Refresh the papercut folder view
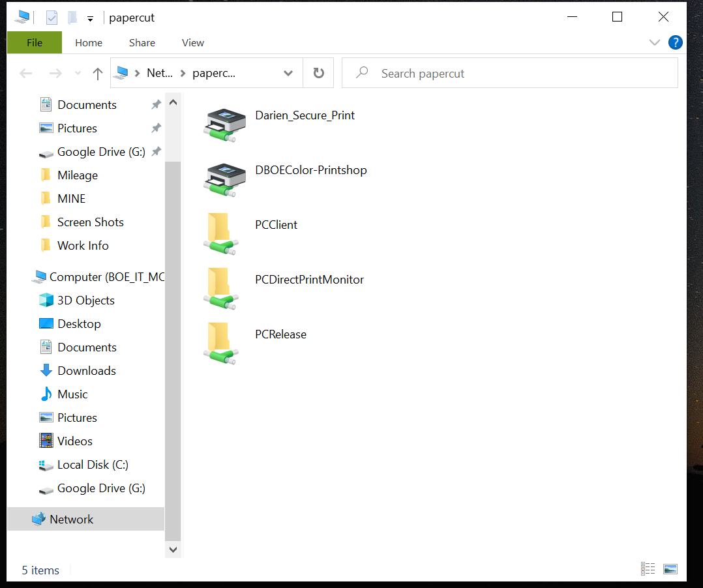This screenshot has width=703, height=588. (x=318, y=72)
